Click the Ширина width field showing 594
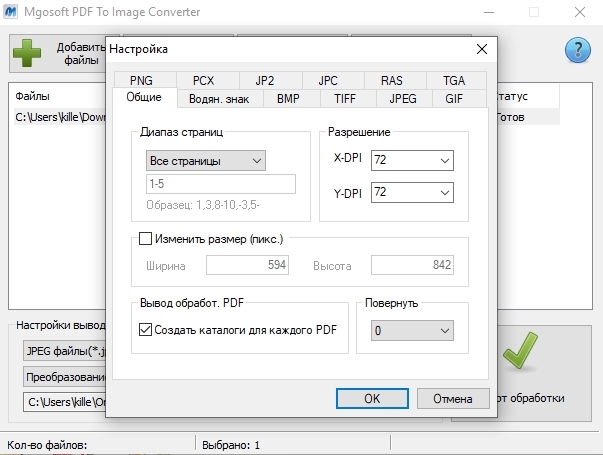The image size is (603, 455). pyautogui.click(x=247, y=265)
